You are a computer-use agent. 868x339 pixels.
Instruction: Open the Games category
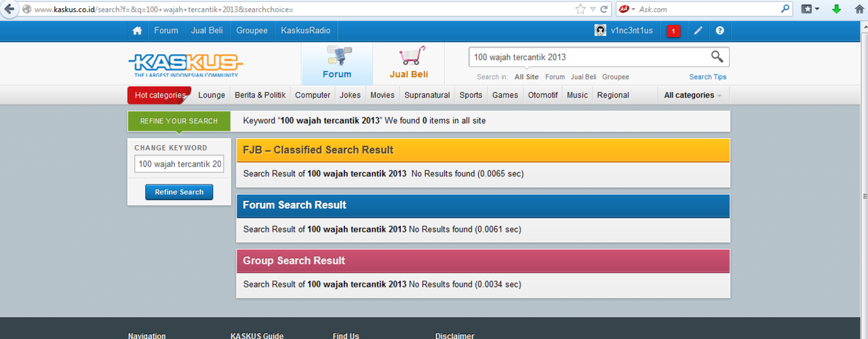pos(505,96)
